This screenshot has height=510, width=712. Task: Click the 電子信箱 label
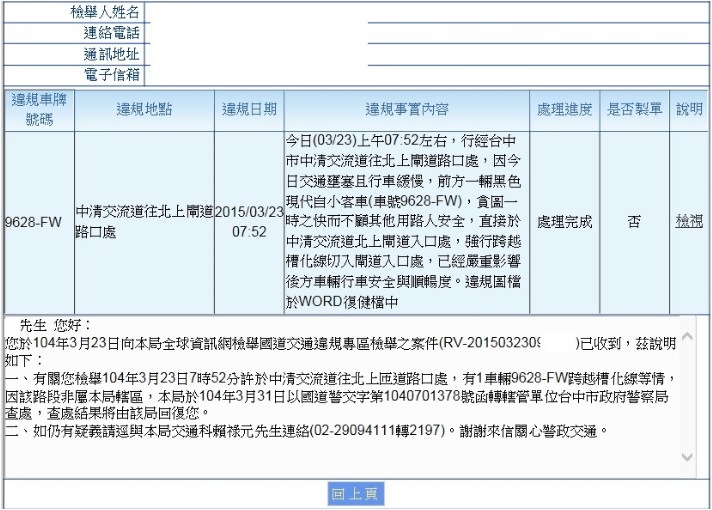click(111, 75)
